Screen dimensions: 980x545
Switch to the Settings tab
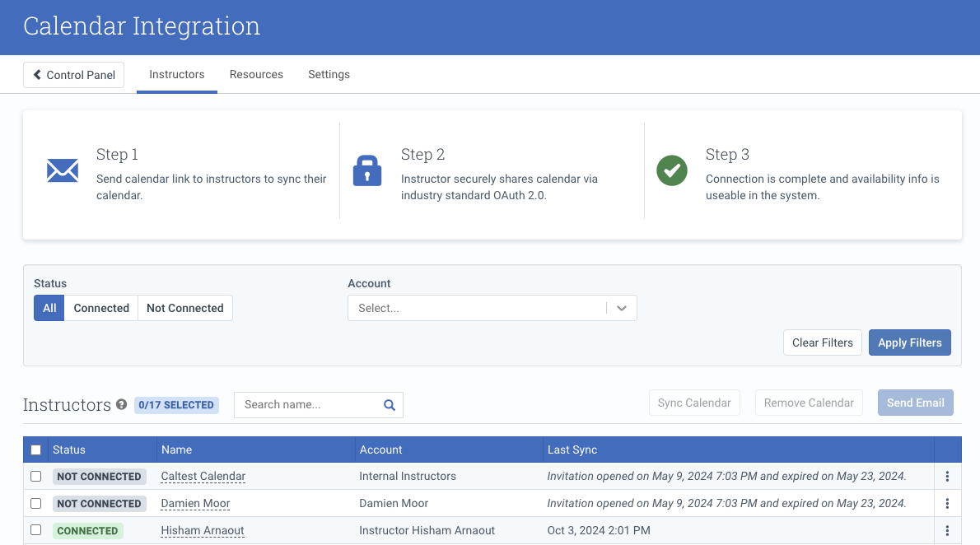pos(329,74)
